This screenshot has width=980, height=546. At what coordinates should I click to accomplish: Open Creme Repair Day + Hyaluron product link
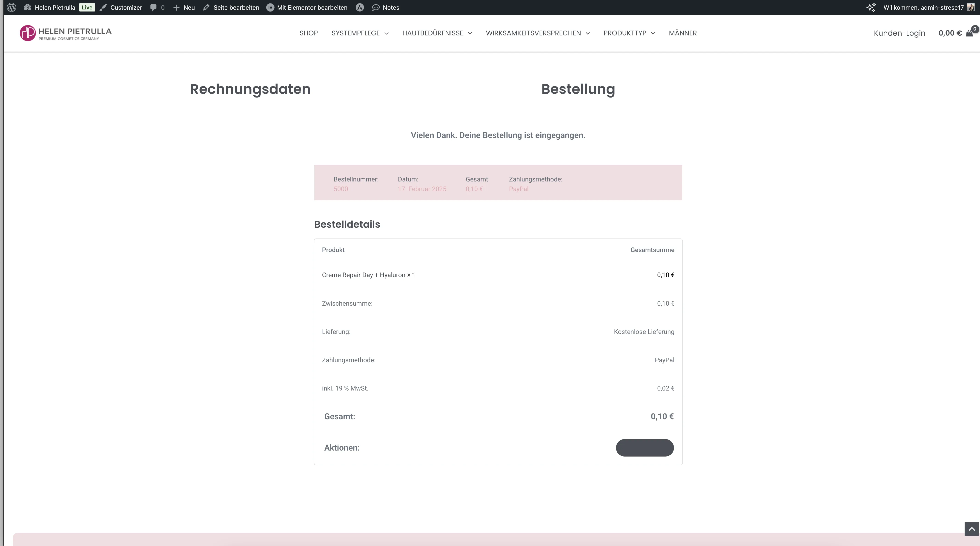pyautogui.click(x=363, y=275)
